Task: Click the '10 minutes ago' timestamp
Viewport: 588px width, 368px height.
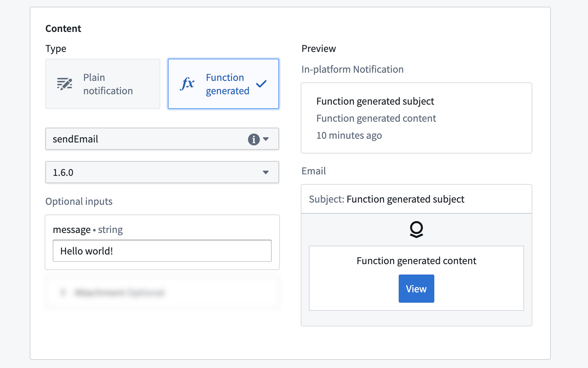Action: coord(349,135)
